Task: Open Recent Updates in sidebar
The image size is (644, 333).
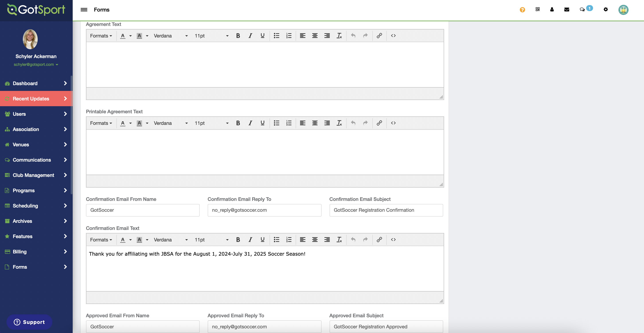Action: click(x=36, y=99)
